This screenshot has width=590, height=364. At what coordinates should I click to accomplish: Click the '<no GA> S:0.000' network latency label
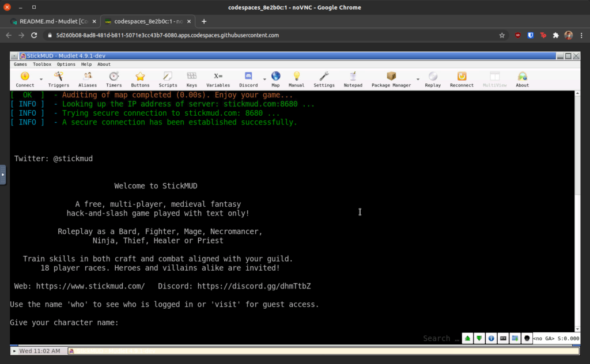click(x=556, y=339)
